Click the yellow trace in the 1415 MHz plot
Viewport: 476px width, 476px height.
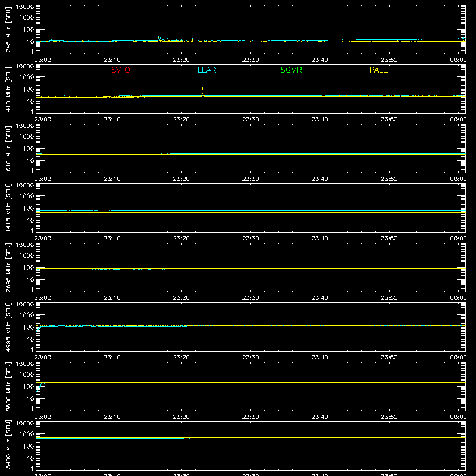250,213
